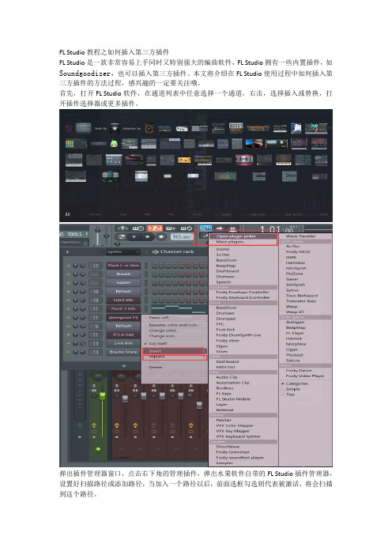Select the gold-colored plugin thumbnail
The width and height of the screenshot is (392, 555).
point(184,160)
